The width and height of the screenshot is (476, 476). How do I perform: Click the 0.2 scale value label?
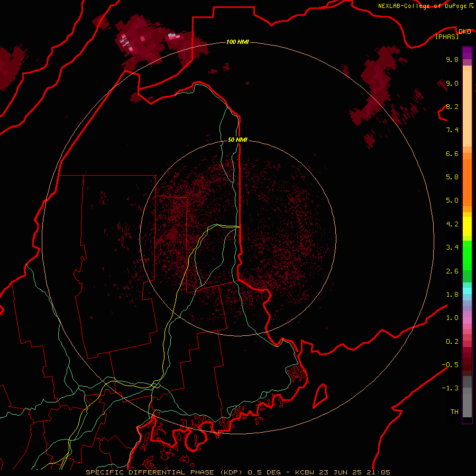(452, 342)
